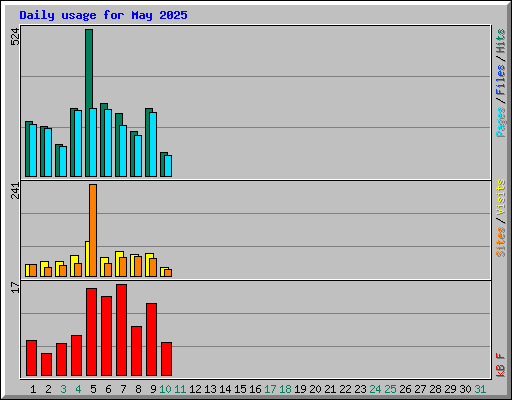The width and height of the screenshot is (512, 400).
Task: Click green day label 31 on the x-axis
Action: (480, 389)
